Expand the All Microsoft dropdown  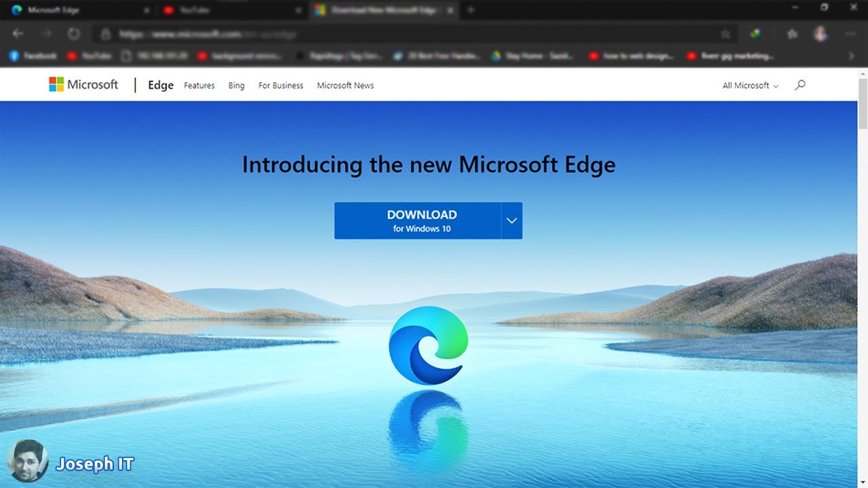coord(751,85)
